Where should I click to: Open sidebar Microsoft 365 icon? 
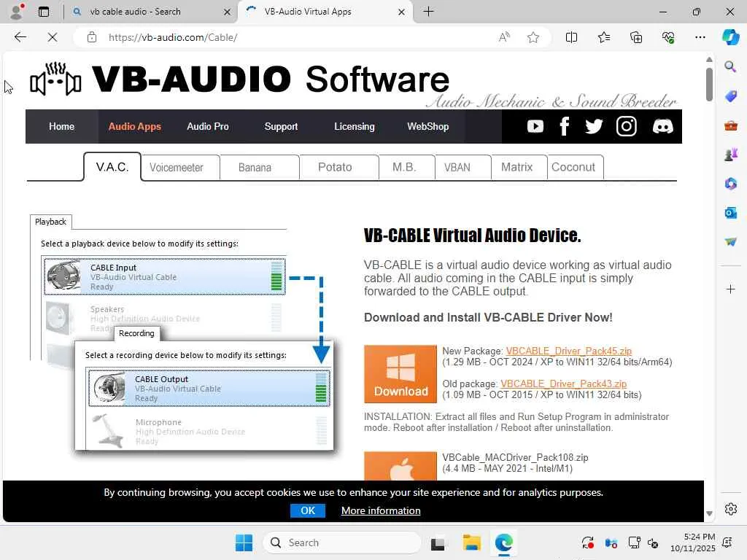click(x=730, y=183)
